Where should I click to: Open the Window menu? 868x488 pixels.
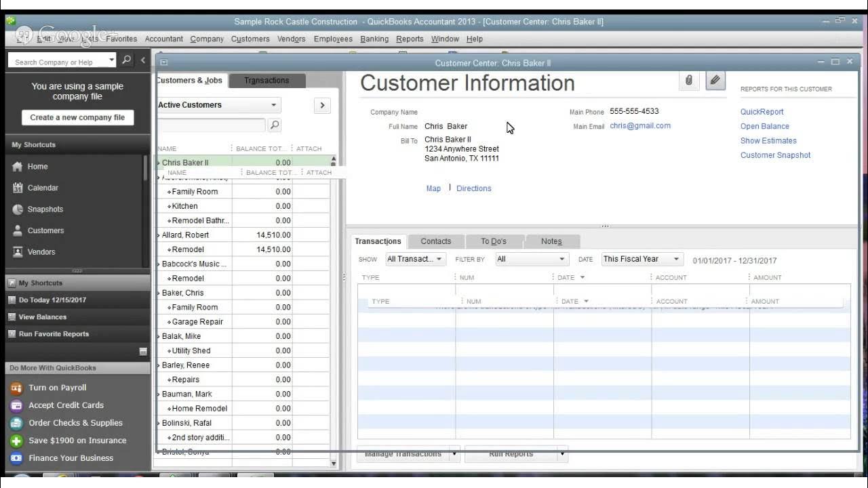click(445, 39)
